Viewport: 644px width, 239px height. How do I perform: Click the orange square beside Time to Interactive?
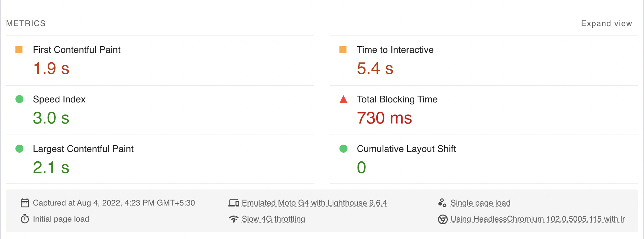[x=343, y=50]
